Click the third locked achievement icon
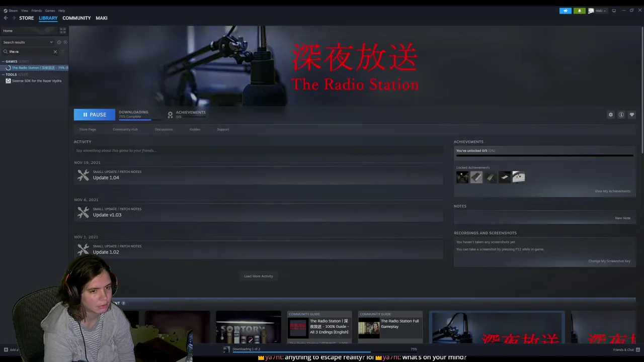Image resolution: width=644 pixels, height=362 pixels. tap(491, 177)
